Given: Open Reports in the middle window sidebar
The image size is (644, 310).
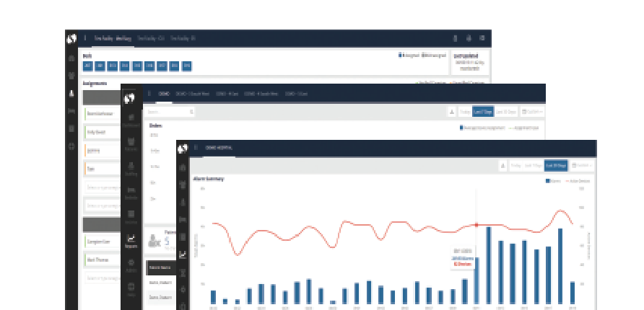Looking at the screenshot, I should click(x=131, y=242).
